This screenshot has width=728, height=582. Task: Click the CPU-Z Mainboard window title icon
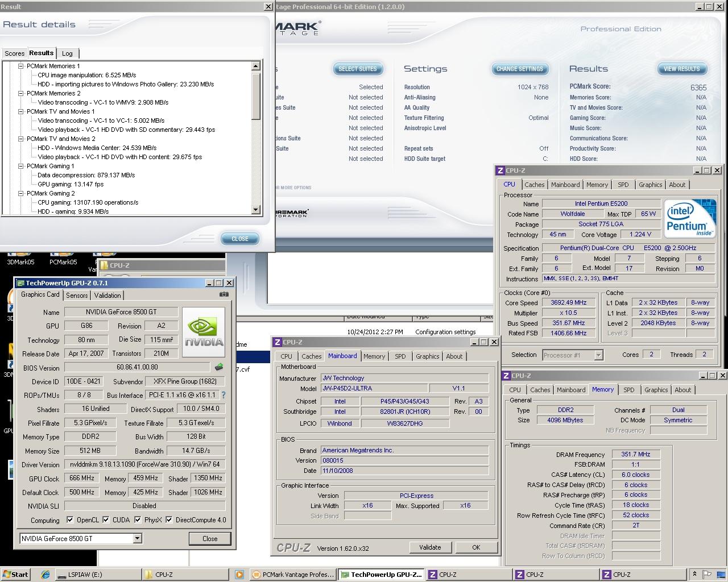point(277,342)
